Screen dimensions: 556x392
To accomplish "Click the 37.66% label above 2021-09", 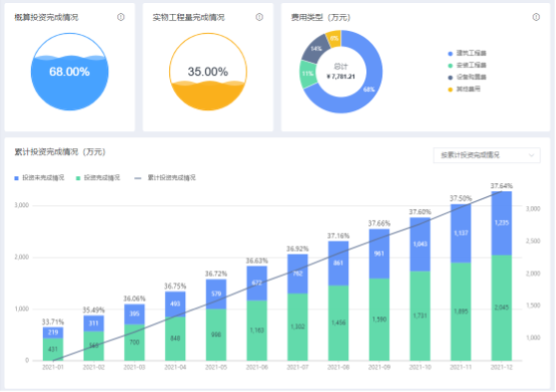I will [x=379, y=223].
